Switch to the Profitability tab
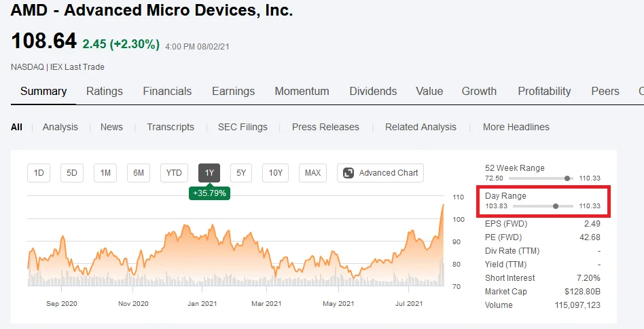 click(544, 91)
